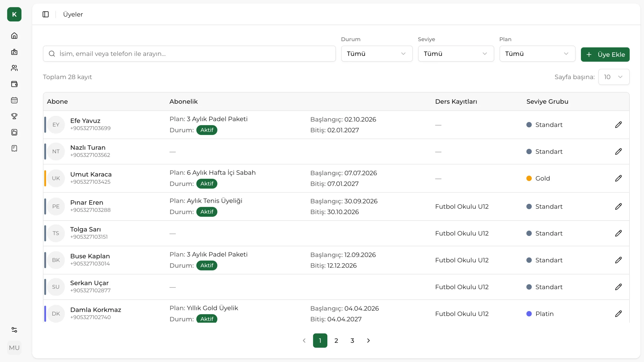Edit Efe Yavuz with pencil icon
644x362 pixels.
coord(618,125)
